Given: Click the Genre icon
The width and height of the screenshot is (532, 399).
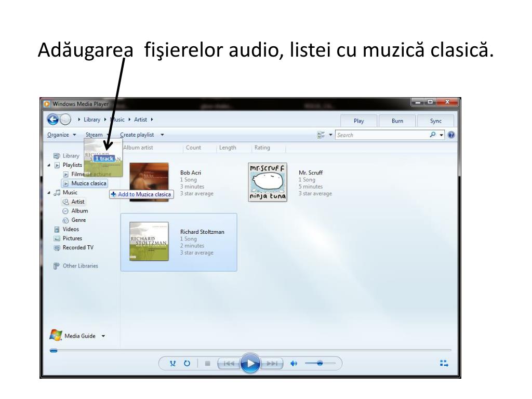Looking at the screenshot, I should [x=65, y=220].
